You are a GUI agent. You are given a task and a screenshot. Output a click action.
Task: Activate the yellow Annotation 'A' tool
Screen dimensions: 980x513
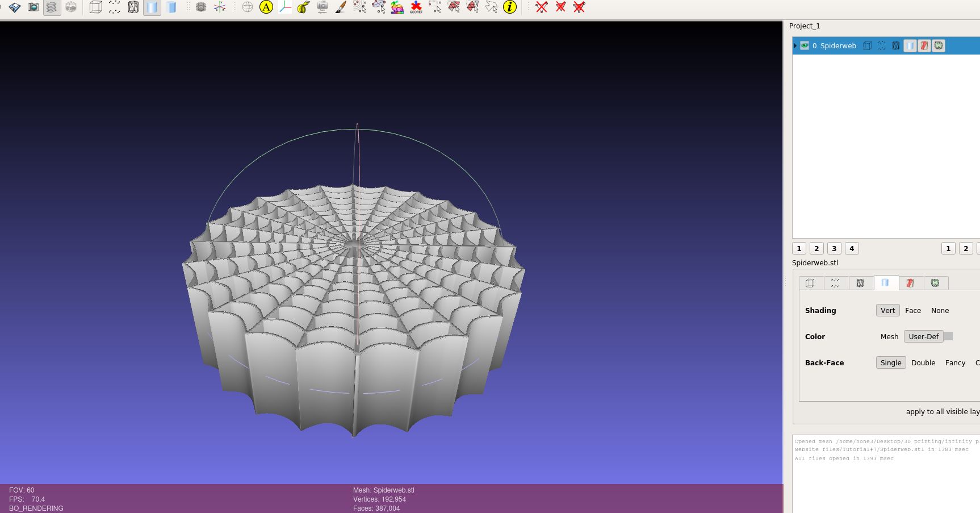[x=266, y=7]
